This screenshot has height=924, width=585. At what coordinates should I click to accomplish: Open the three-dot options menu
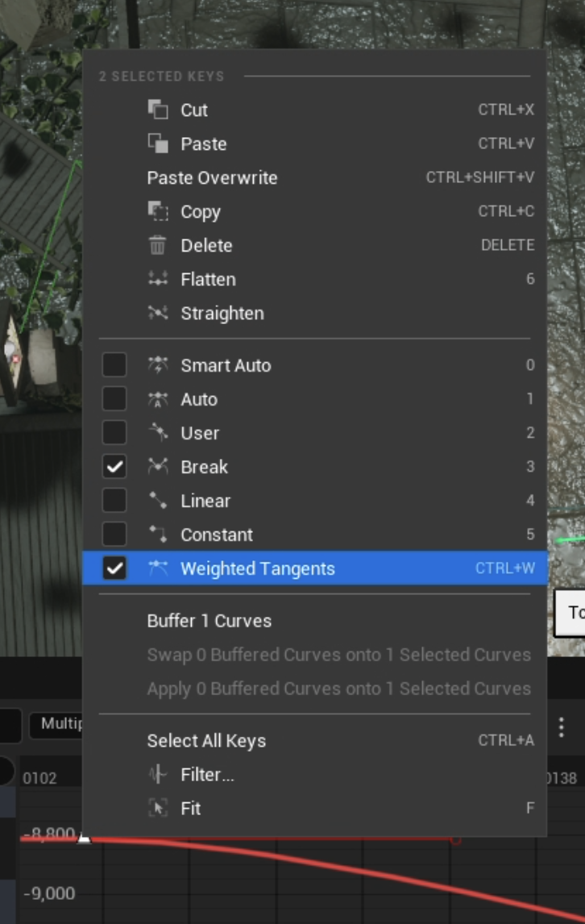coord(562,727)
